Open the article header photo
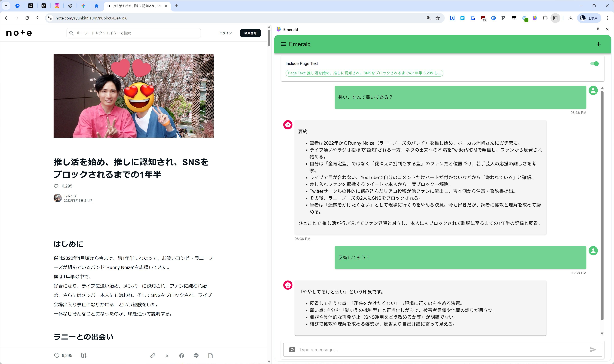This screenshot has height=364, width=614. [134, 96]
